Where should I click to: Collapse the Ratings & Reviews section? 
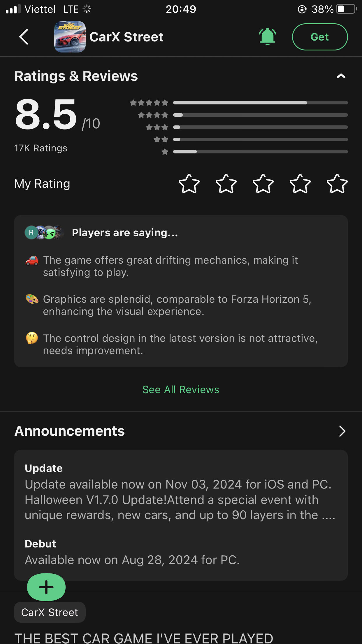[341, 76]
